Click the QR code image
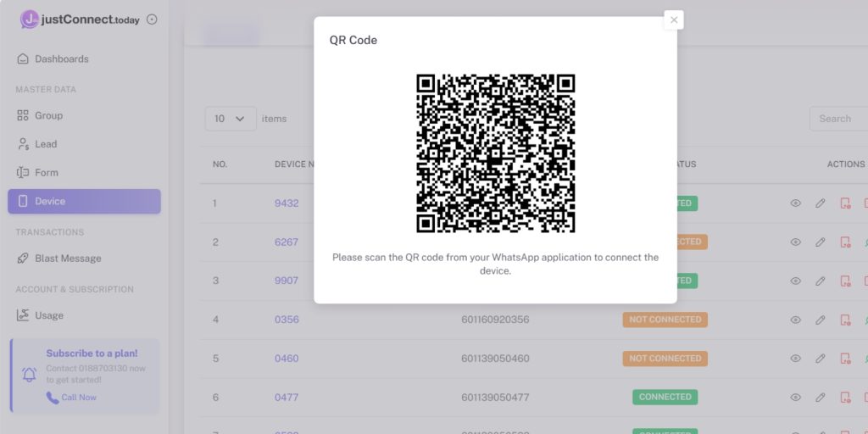 pyautogui.click(x=495, y=153)
